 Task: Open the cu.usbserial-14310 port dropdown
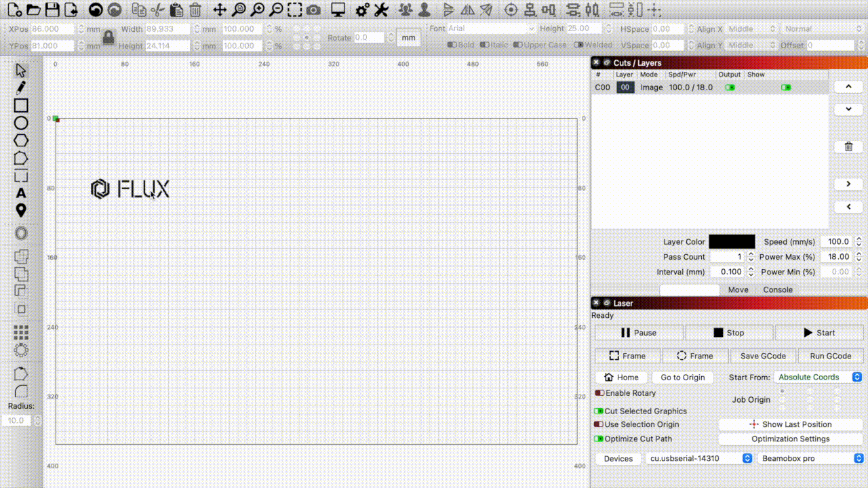click(x=699, y=458)
